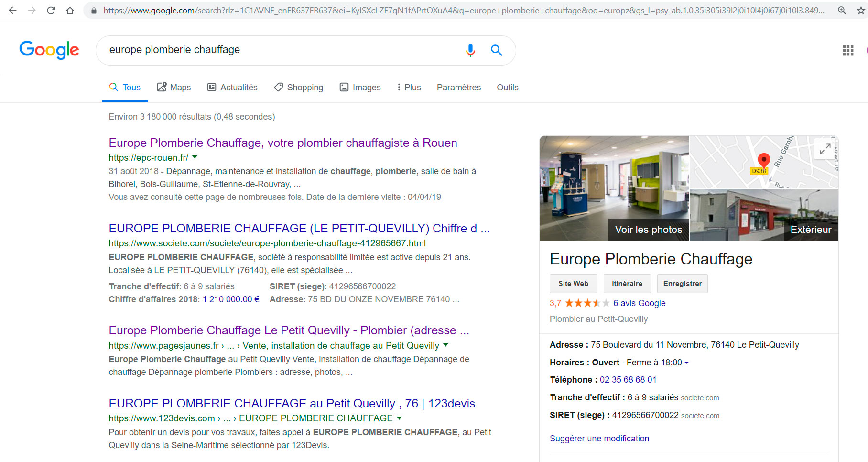
Task: Open the societe.com Chiffre d'affaires result
Action: point(299,228)
